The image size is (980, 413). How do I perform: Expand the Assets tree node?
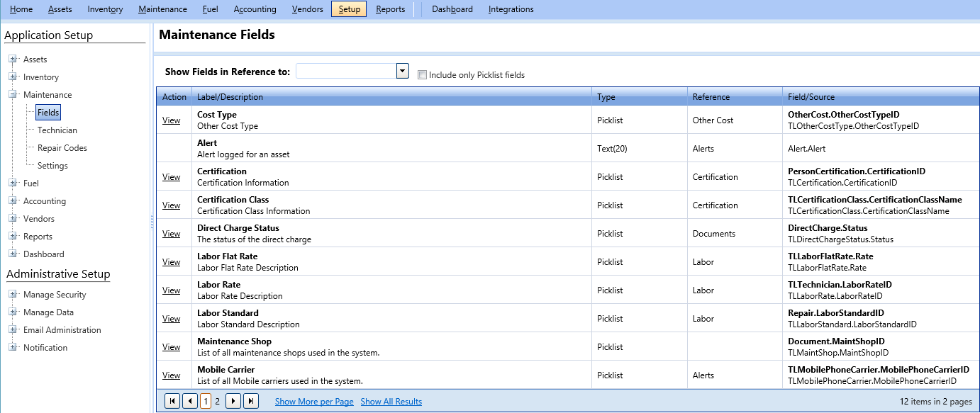[x=13, y=60]
